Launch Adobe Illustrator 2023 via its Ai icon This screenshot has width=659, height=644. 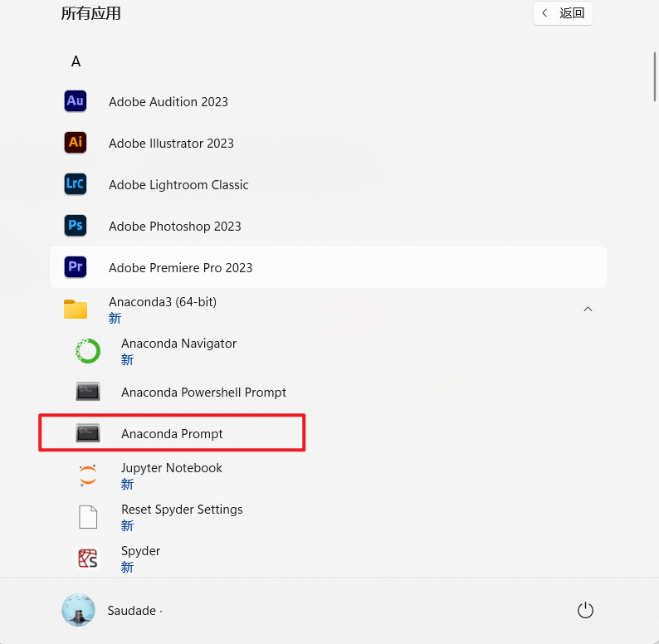76,143
